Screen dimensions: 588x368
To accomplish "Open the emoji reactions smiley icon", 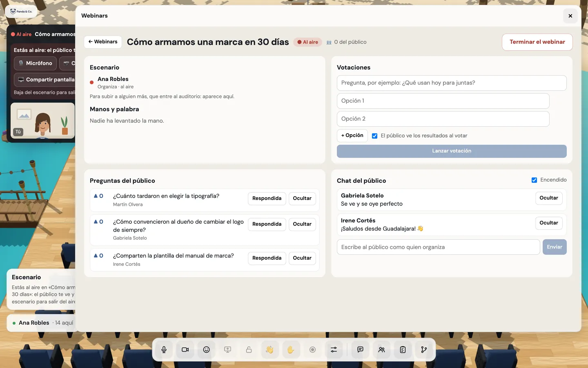I will click(x=206, y=350).
